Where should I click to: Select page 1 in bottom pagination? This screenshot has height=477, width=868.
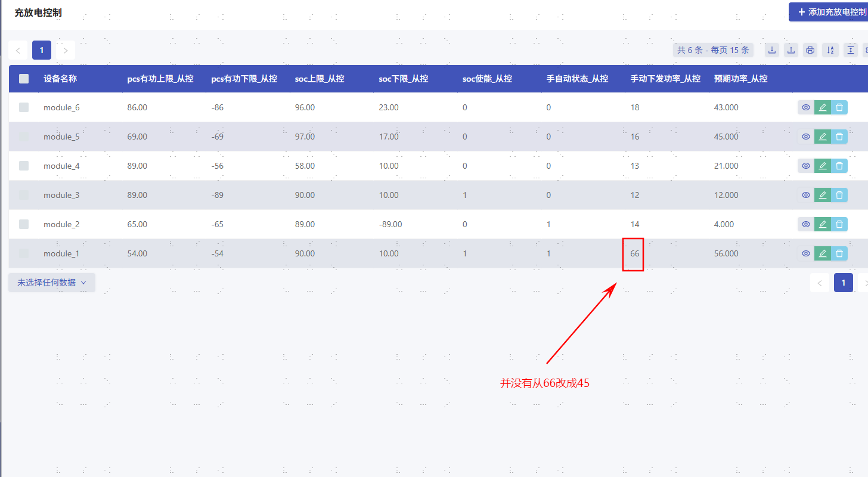tap(844, 283)
